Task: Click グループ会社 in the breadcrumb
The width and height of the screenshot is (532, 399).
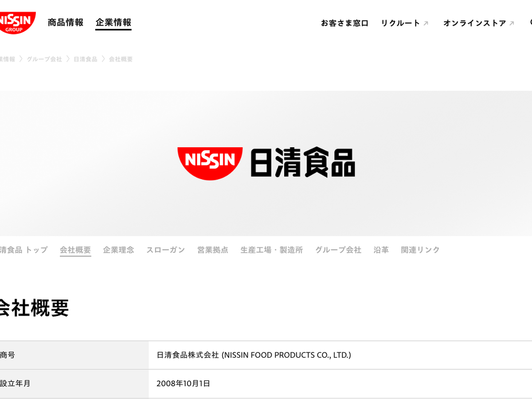Action: 44,59
